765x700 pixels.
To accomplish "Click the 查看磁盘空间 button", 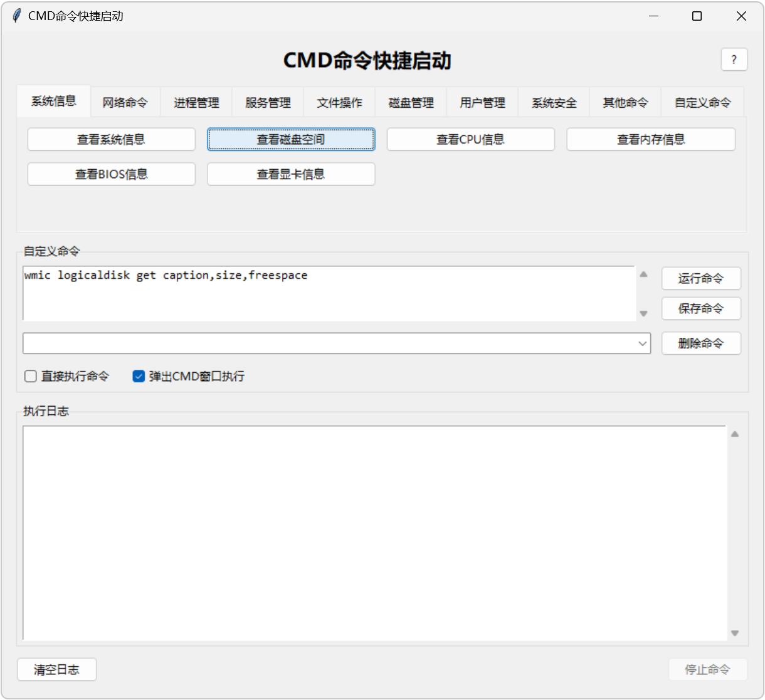I will [x=291, y=139].
